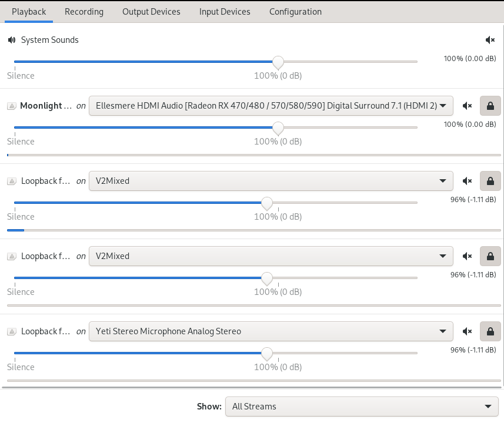Open Yeti Stereo Microphone device dropdown

[271, 331]
